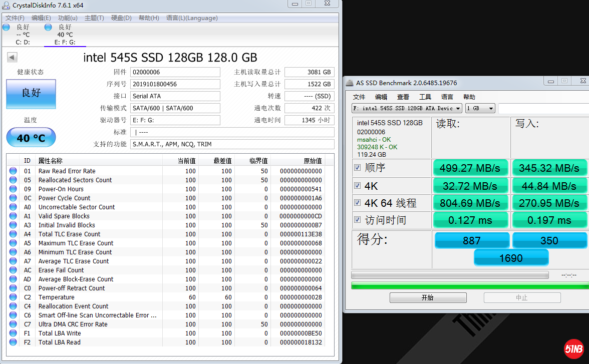Click status orb for Minimum TLC Erase Count
The image size is (589, 364).
(x=13, y=252)
